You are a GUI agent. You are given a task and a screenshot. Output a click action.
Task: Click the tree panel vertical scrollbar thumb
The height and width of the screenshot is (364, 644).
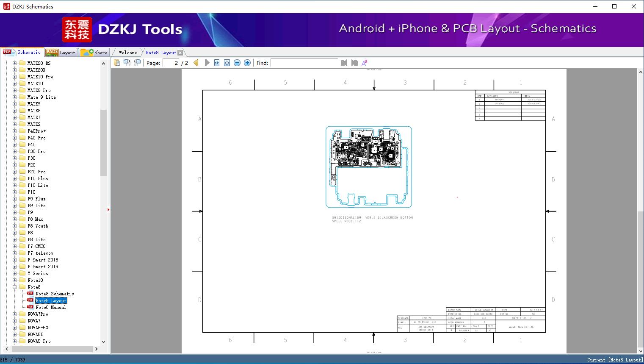[103, 143]
